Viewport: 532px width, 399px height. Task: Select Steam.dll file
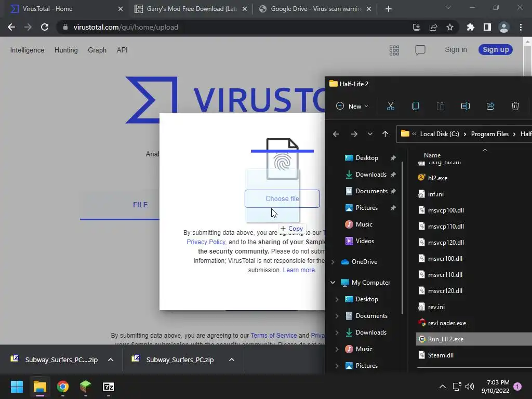pyautogui.click(x=441, y=355)
